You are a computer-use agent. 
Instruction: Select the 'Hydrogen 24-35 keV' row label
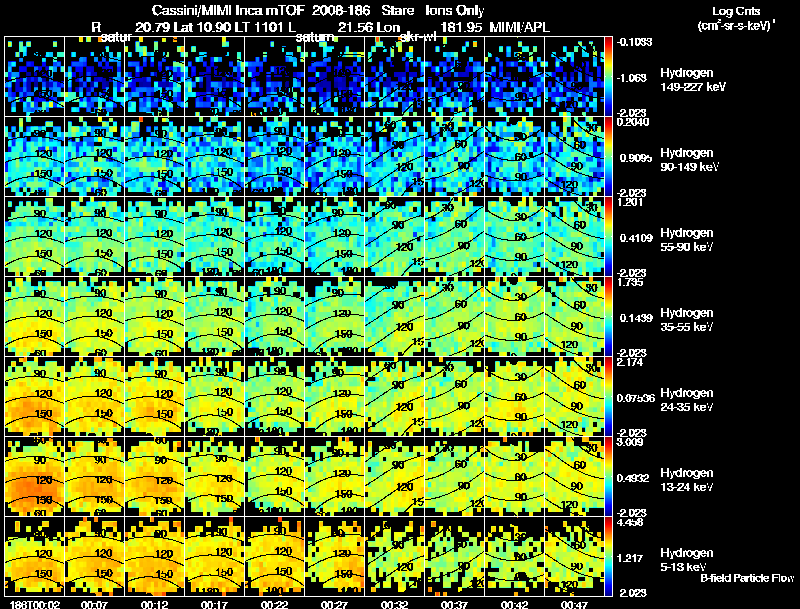[687, 400]
